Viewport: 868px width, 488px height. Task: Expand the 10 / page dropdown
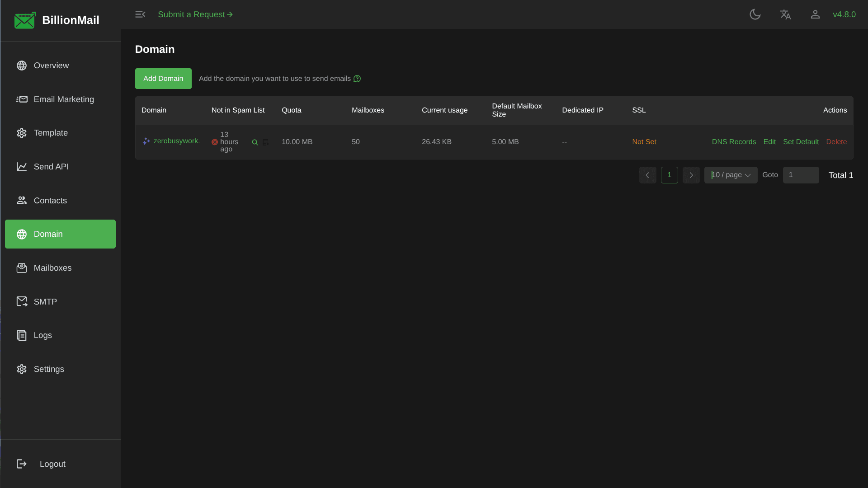point(731,175)
